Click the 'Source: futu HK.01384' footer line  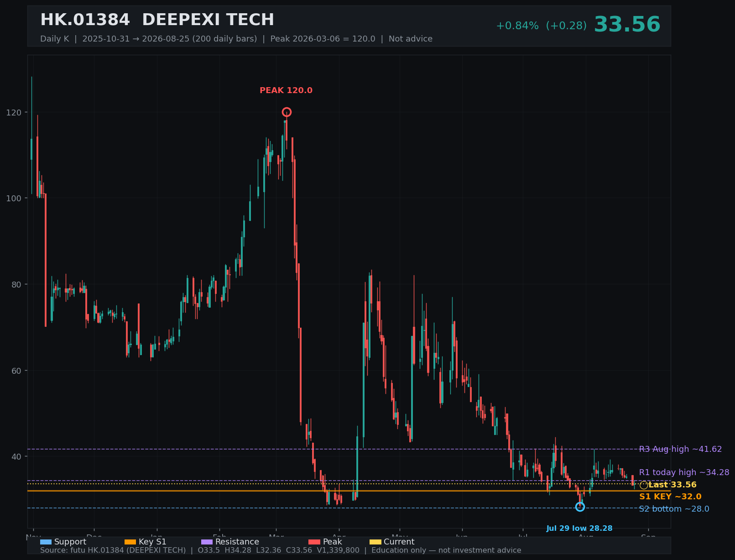(281, 550)
